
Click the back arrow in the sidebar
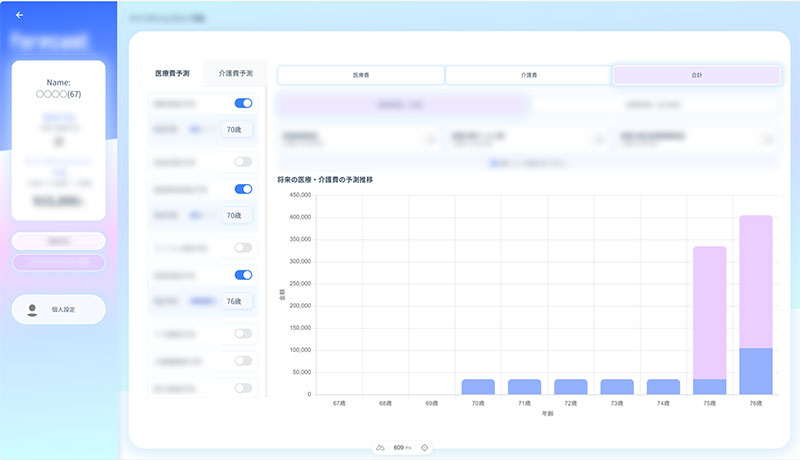tap(19, 15)
